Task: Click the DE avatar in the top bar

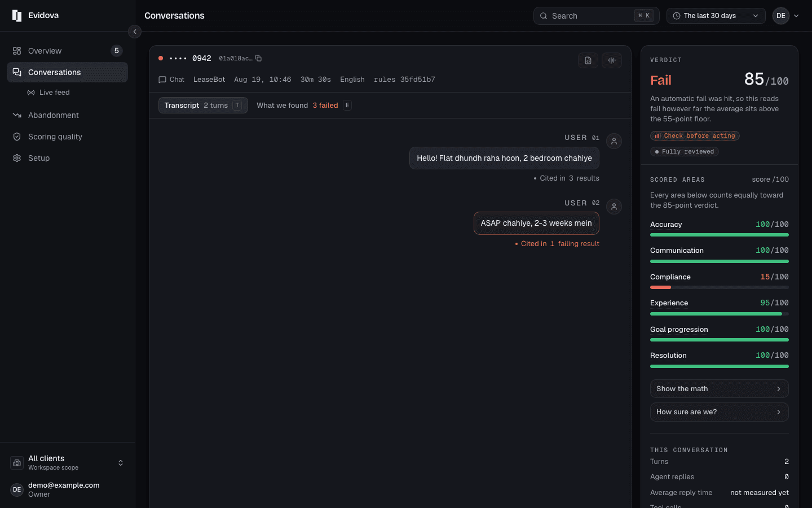Action: tap(781, 16)
